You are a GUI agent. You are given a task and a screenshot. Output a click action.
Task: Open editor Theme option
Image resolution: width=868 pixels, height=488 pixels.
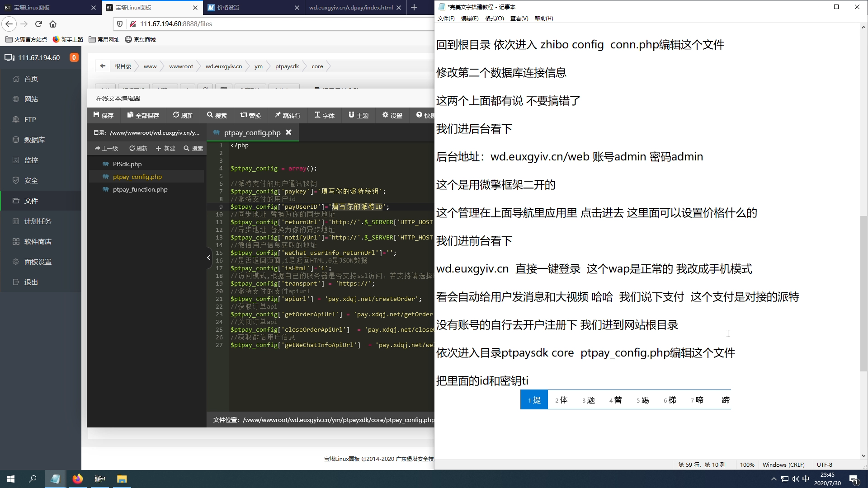click(x=359, y=115)
